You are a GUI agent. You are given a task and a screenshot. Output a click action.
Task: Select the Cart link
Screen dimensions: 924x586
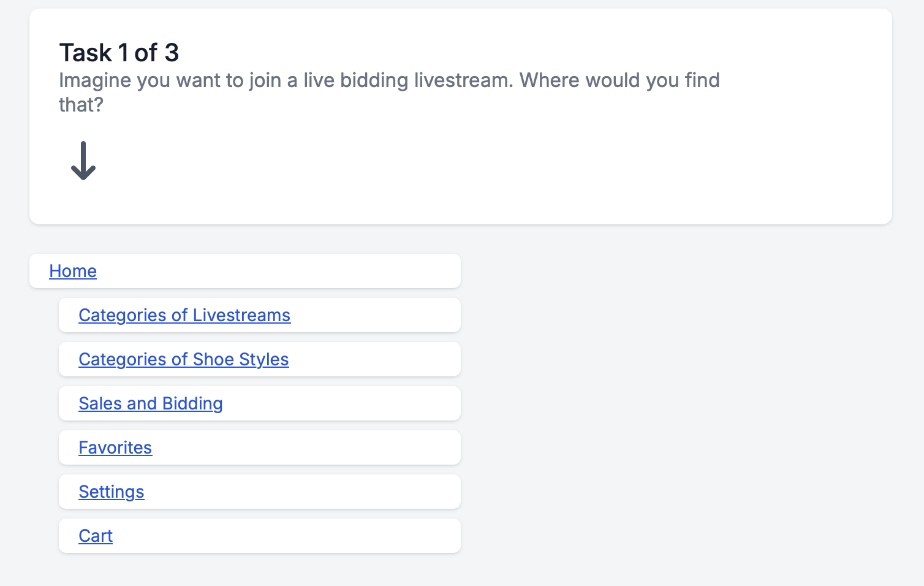pos(96,536)
